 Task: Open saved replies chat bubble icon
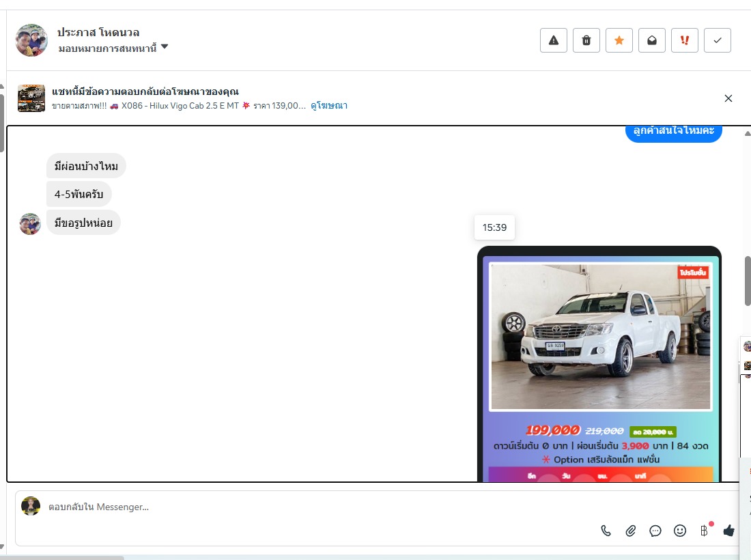tap(655, 531)
